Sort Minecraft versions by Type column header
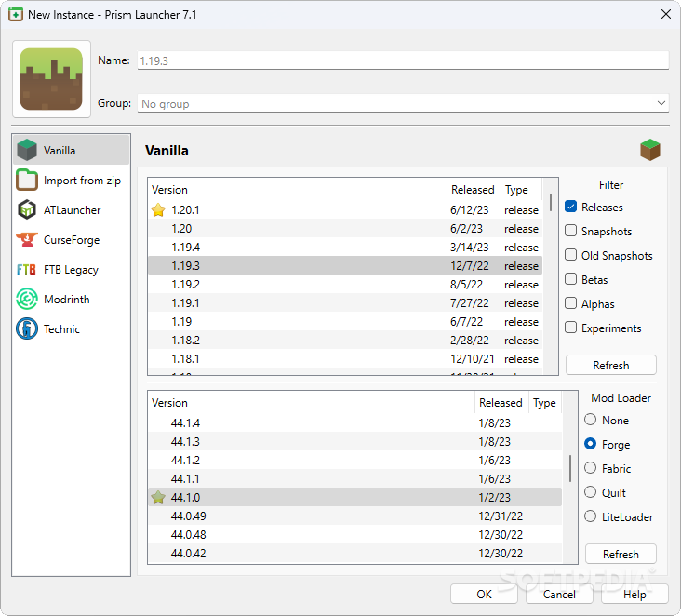This screenshot has width=681, height=616. pos(521,190)
